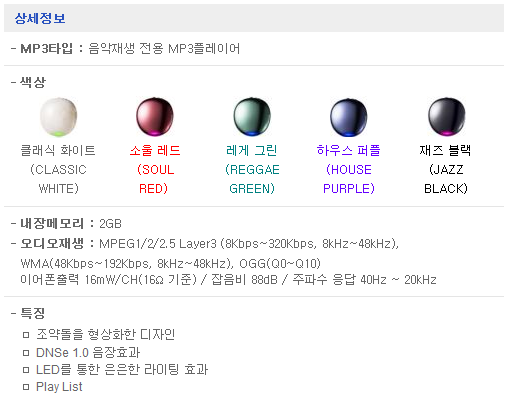Click the 특징 section heading
This screenshot has height=402, width=511.
32,313
